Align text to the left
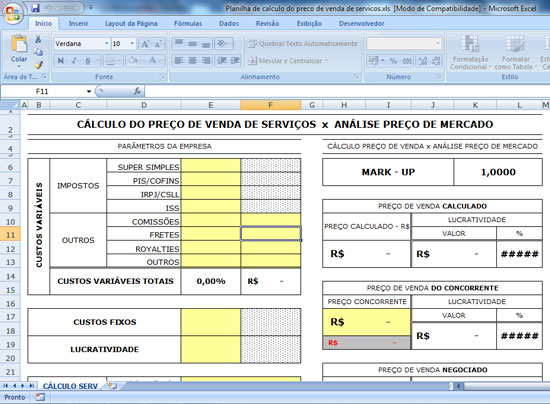This screenshot has height=404, width=550. click(x=179, y=61)
